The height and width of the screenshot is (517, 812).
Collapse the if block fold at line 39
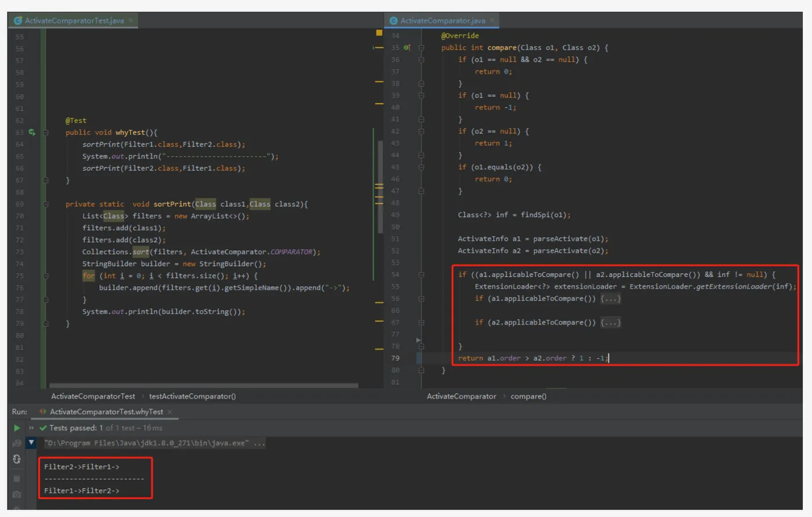click(x=422, y=96)
